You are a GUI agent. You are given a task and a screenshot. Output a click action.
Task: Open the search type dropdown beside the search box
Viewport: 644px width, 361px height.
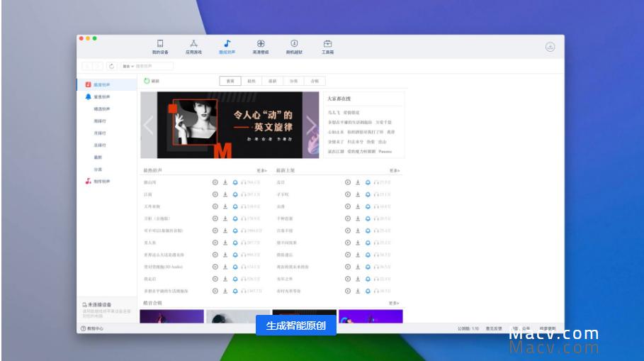128,66
